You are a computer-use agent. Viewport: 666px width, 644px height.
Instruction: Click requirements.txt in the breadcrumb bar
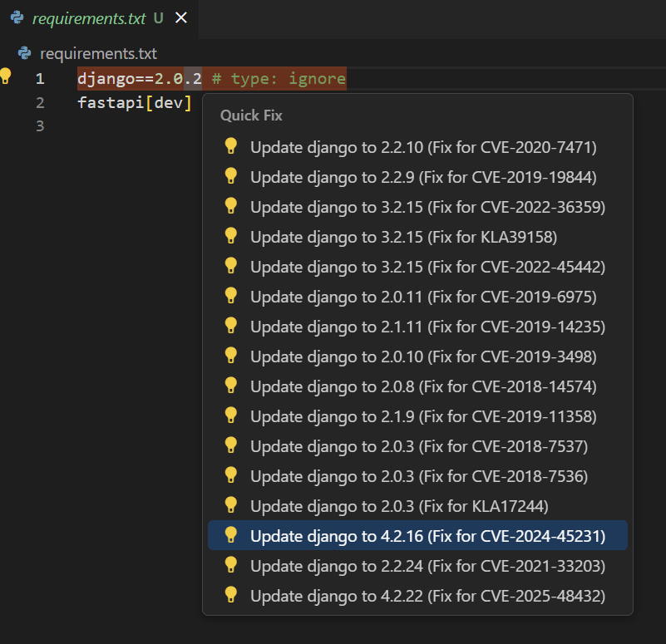[x=99, y=53]
